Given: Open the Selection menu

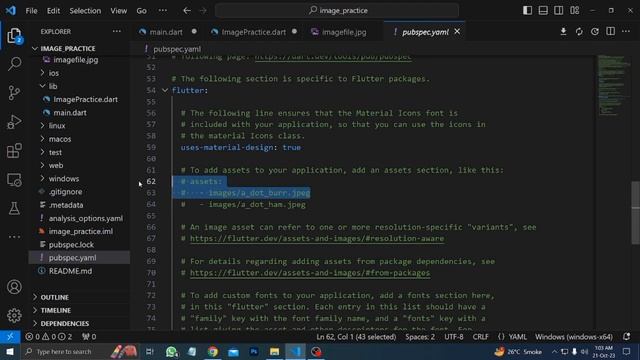Looking at the screenshot, I should [x=85, y=11].
